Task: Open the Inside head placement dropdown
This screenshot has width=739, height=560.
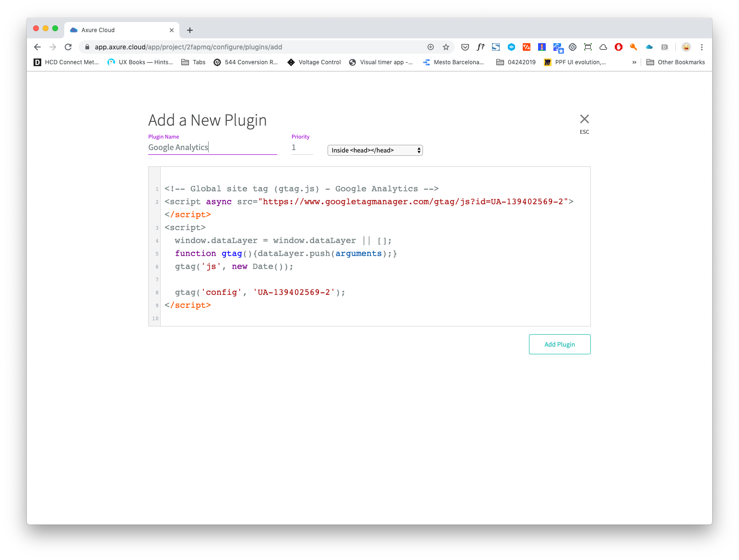Action: 375,151
